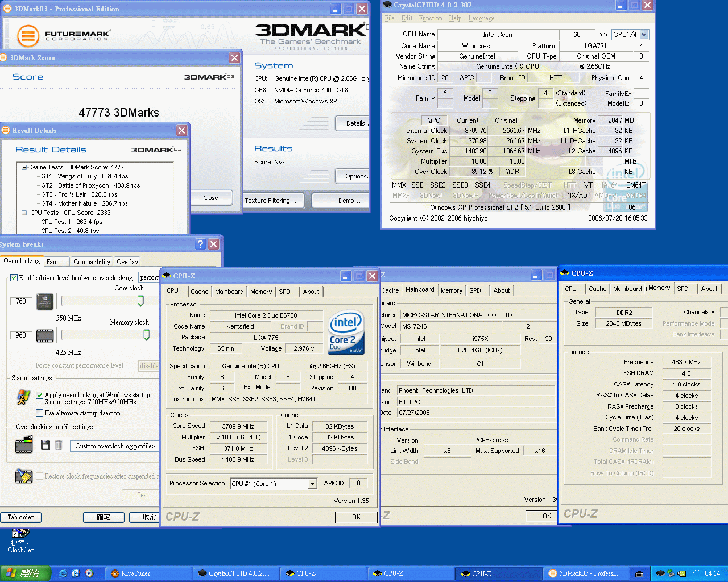The height and width of the screenshot is (582, 728).
Task: Collapse the CPU Tests tree node
Action: [x=24, y=213]
